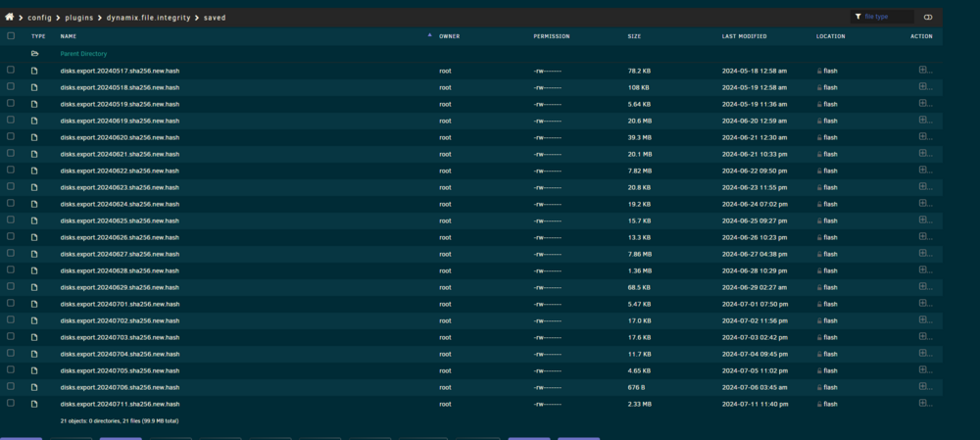Click file icon of disks.export.20240706 row
Screen dimensions: 980x440
[x=34, y=387]
